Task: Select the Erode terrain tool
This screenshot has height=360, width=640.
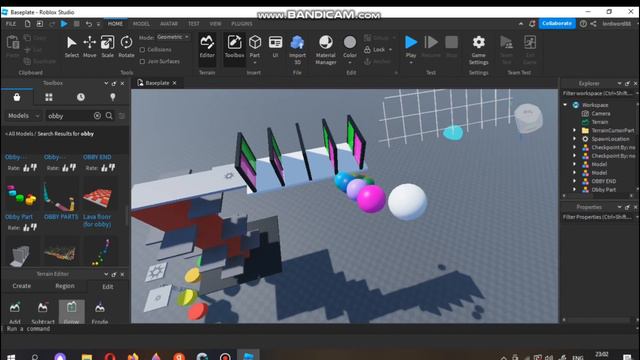Action: [100, 312]
